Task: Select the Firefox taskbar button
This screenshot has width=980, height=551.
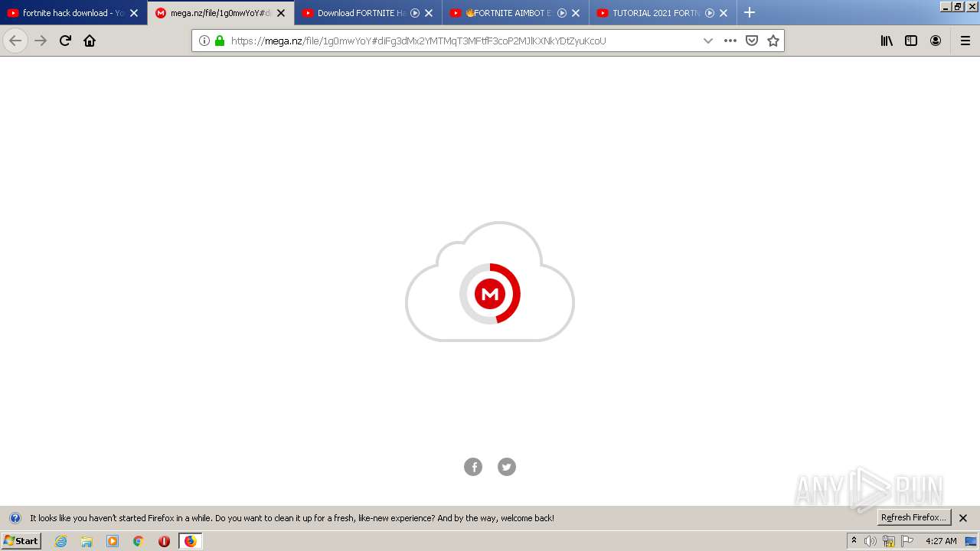Action: pyautogui.click(x=190, y=541)
